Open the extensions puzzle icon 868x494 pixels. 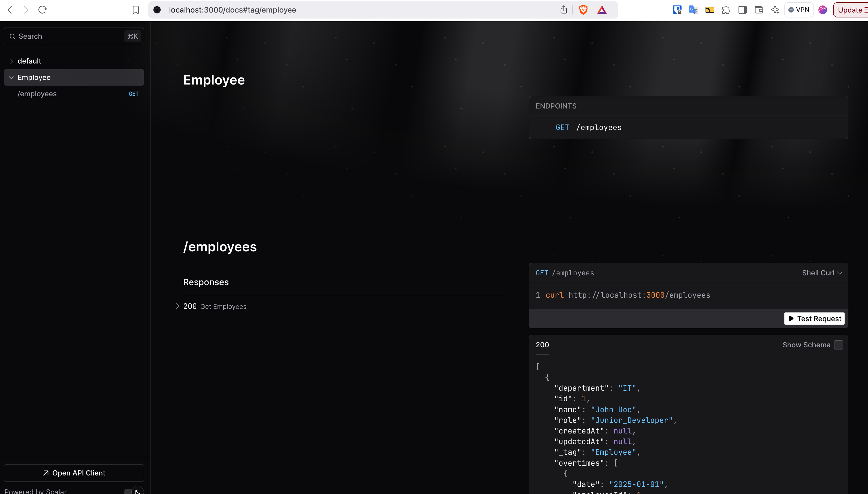pyautogui.click(x=726, y=10)
